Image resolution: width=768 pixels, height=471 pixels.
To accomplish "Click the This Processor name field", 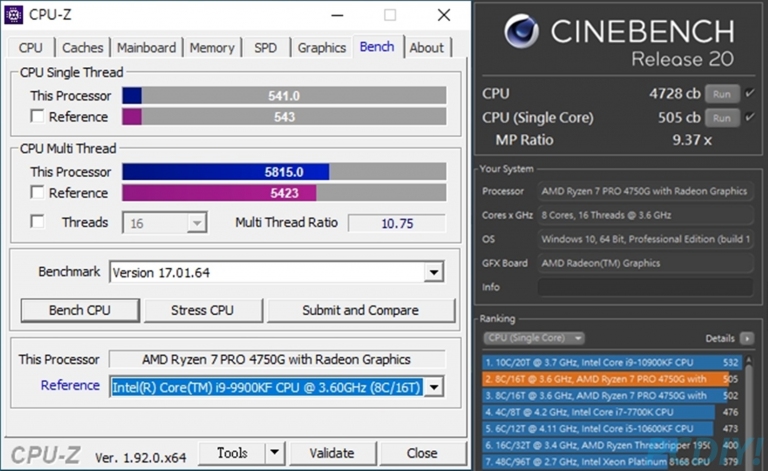I will pyautogui.click(x=277, y=359).
